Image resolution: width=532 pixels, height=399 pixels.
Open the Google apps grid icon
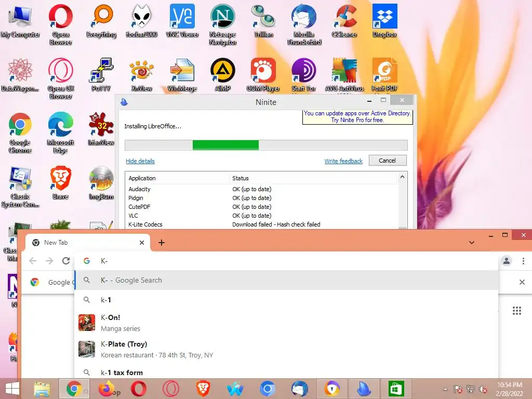coord(517,311)
